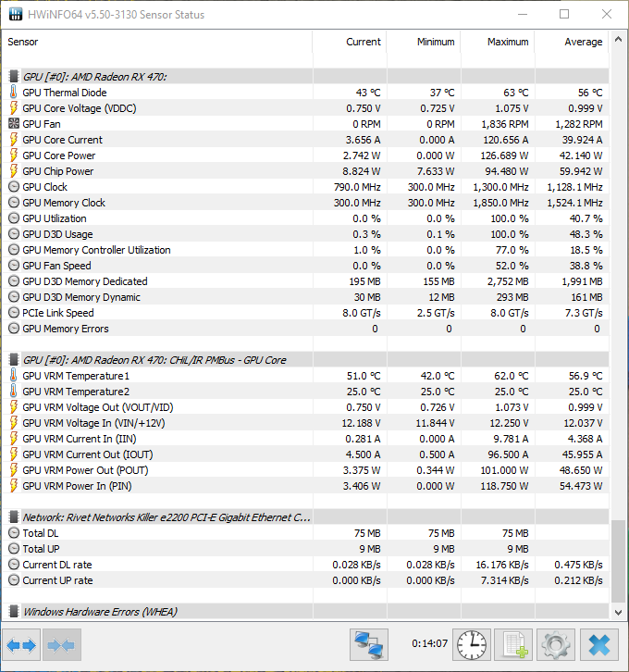Click the log-to-file document icon button

point(513,644)
